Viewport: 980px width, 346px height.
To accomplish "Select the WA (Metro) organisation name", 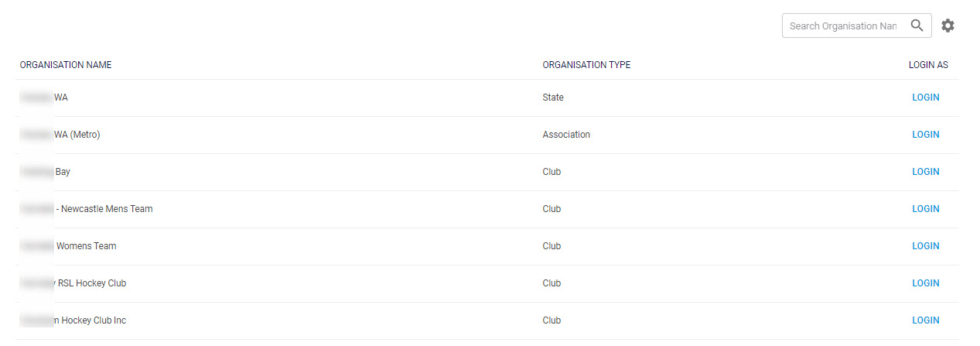I will point(77,135).
